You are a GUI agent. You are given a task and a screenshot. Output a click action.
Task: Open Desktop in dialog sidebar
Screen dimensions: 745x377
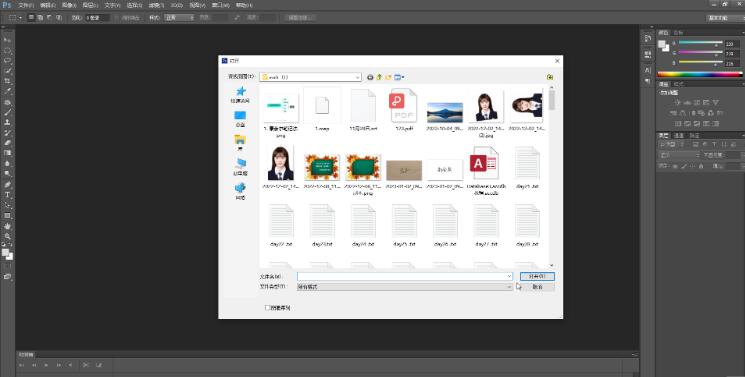coord(240,119)
